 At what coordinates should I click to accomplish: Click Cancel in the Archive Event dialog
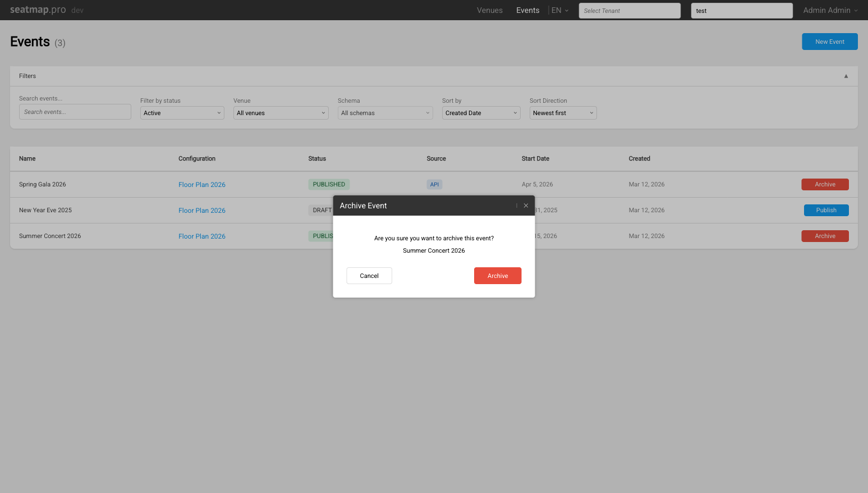coord(369,276)
